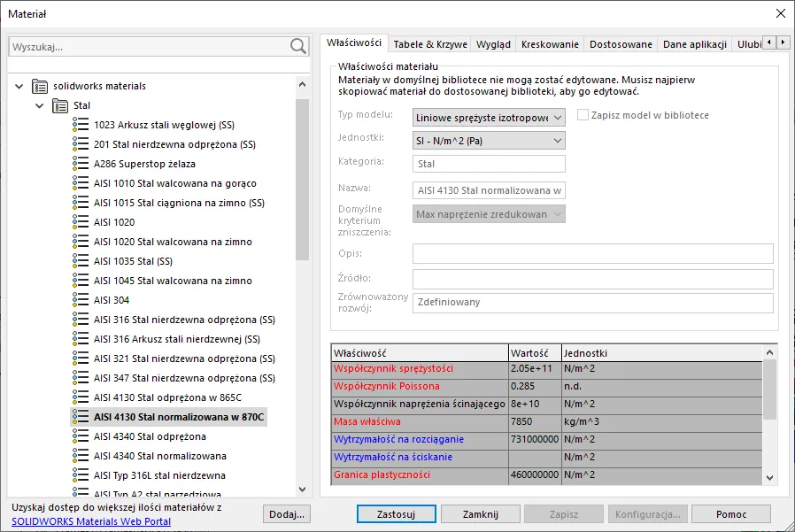795x532 pixels.
Task: Click the AISI 304 material icon
Action: (81, 300)
